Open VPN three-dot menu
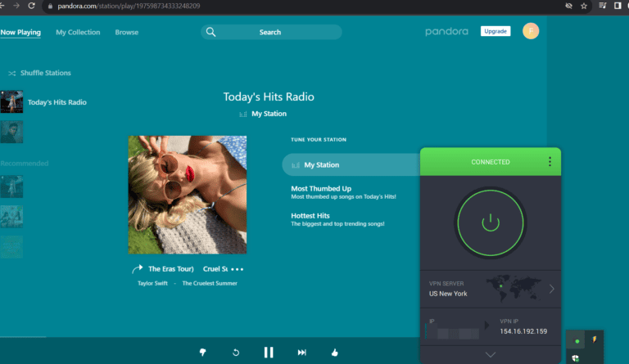The width and height of the screenshot is (629, 364). [x=550, y=162]
